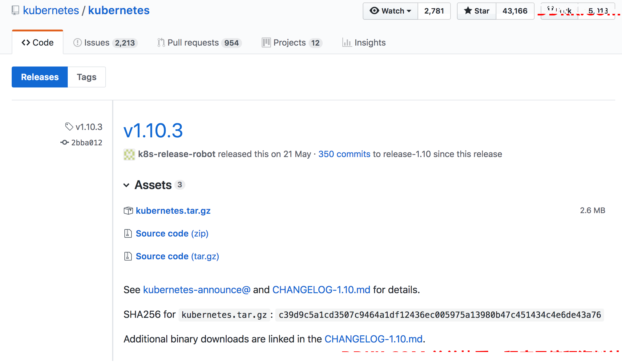Open the Insights tab
622x364 pixels.
[x=364, y=42]
